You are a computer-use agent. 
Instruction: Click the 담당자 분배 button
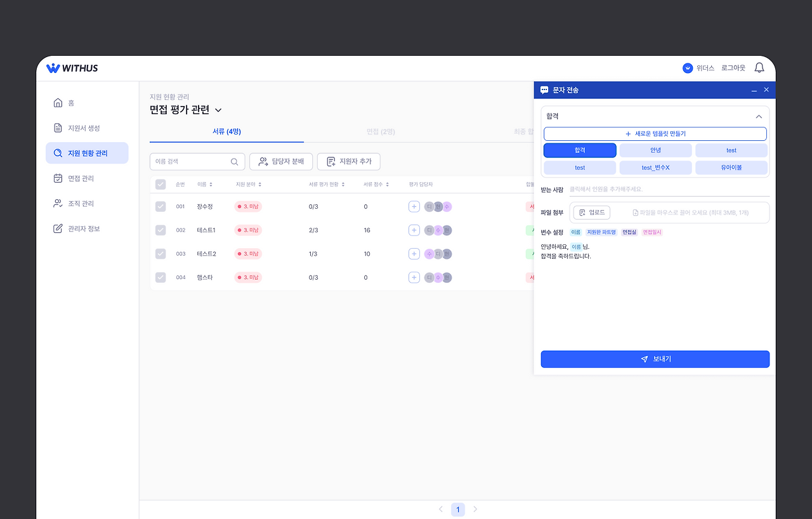281,162
